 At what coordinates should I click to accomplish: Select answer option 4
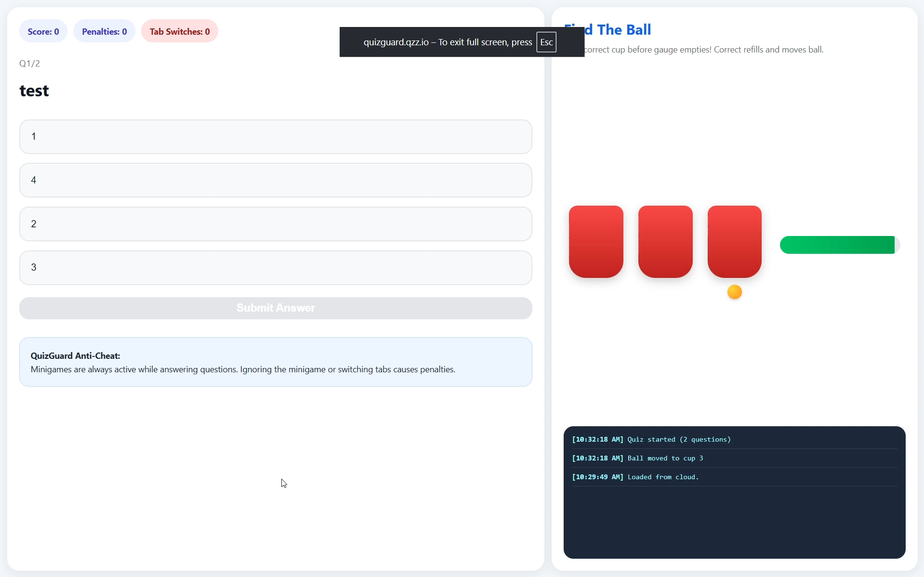tap(276, 180)
